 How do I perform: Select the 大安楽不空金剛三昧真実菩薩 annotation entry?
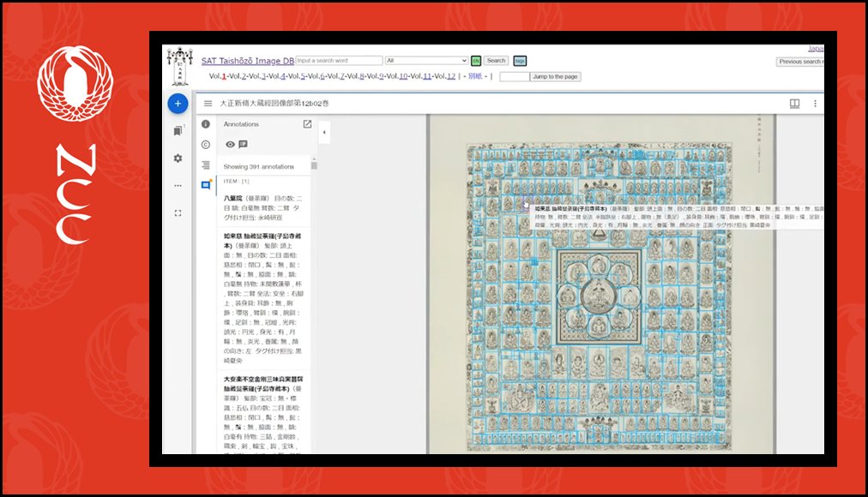pyautogui.click(x=263, y=412)
